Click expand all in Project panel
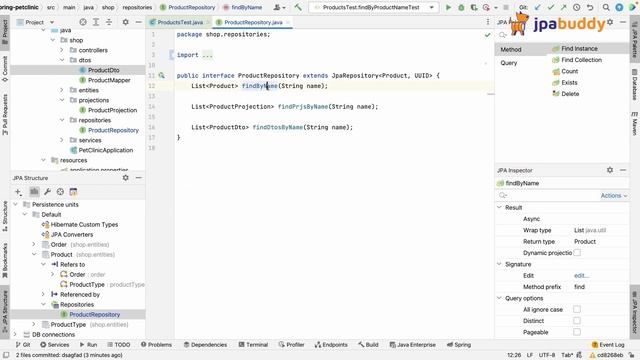Screen dimensions: 640x360 96,22
